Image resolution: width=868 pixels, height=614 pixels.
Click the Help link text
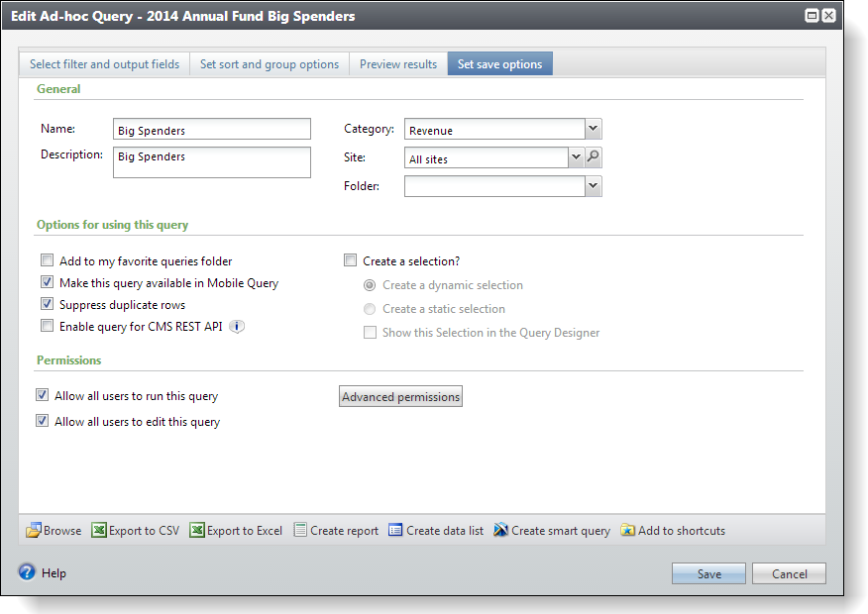tap(54, 573)
